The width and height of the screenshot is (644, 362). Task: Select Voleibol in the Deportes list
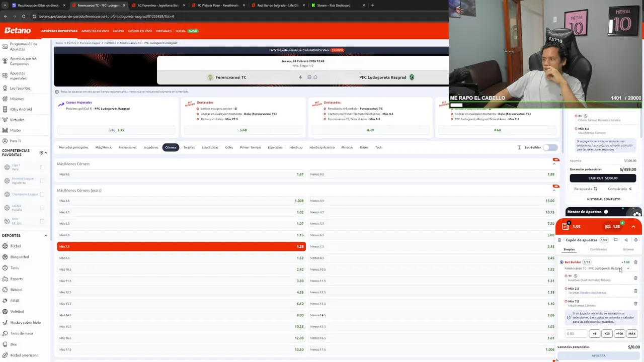[17, 311]
